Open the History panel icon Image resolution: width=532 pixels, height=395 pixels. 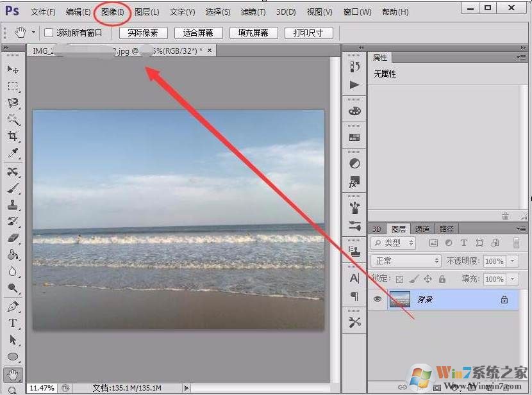coord(354,65)
